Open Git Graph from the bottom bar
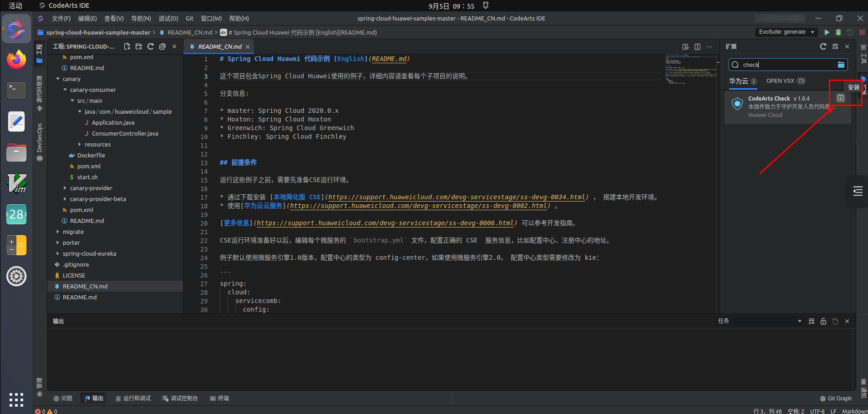This screenshot has height=414, width=868. tap(836, 399)
